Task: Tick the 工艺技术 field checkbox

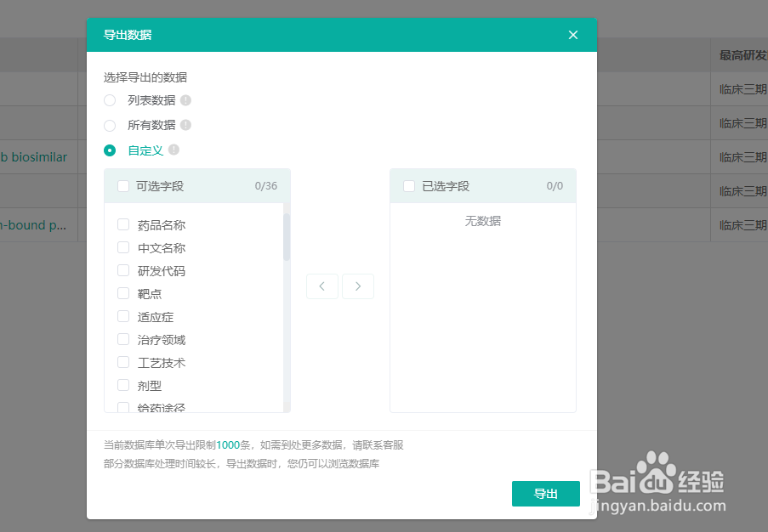Action: (123, 362)
